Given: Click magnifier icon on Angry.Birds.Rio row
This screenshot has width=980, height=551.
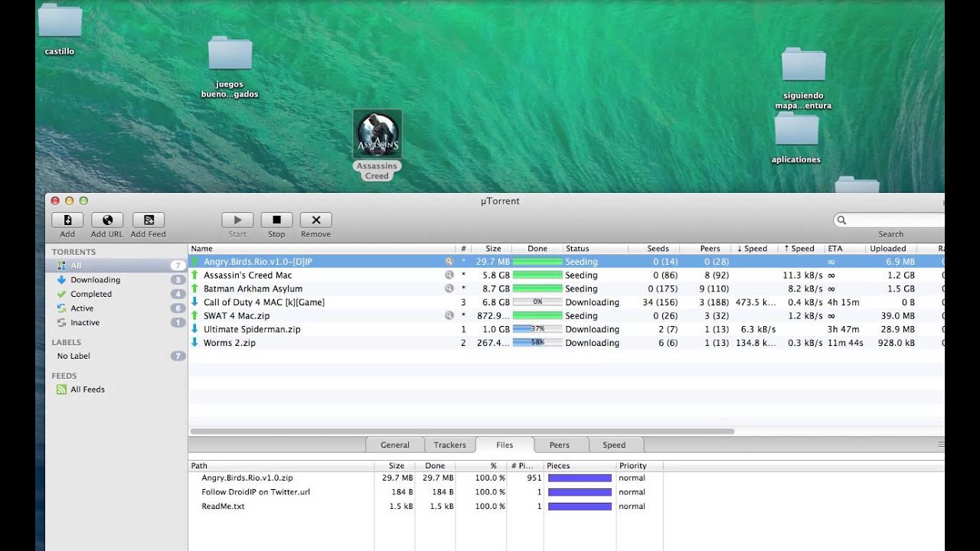Looking at the screenshot, I should (x=449, y=262).
